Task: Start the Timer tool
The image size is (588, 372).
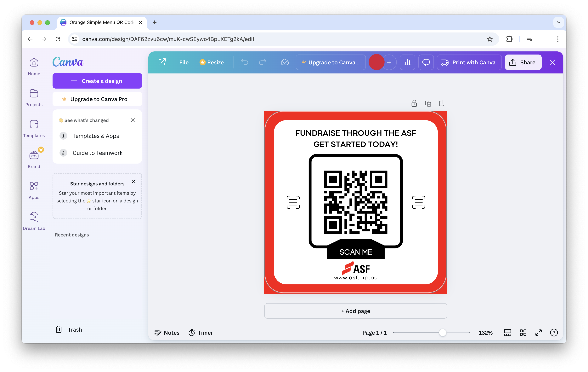Action: (201, 333)
